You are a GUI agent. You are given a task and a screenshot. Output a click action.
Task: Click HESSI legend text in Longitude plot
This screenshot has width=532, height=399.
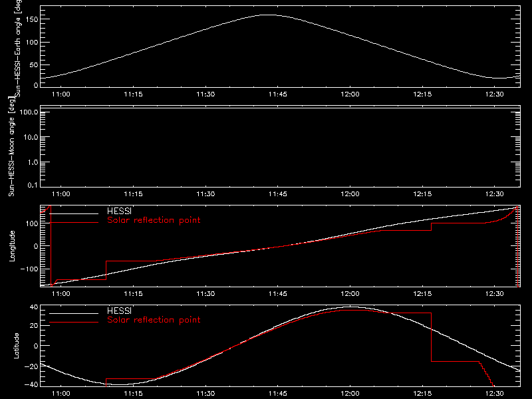pyautogui.click(x=119, y=211)
